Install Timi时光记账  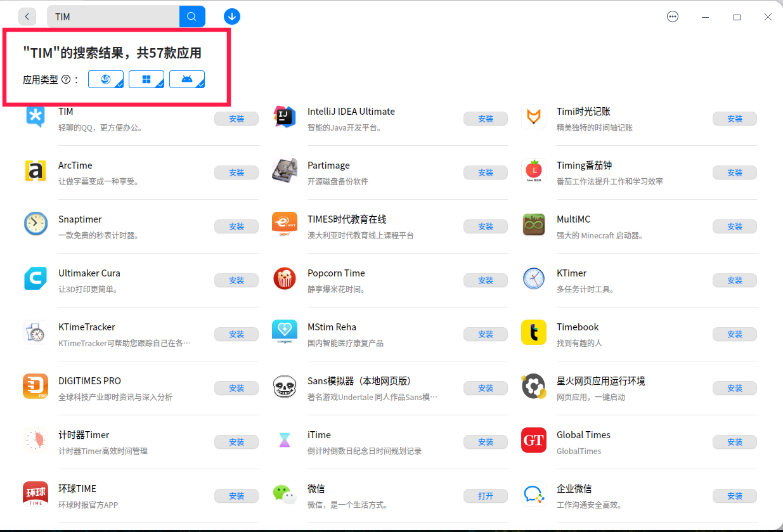click(x=735, y=119)
